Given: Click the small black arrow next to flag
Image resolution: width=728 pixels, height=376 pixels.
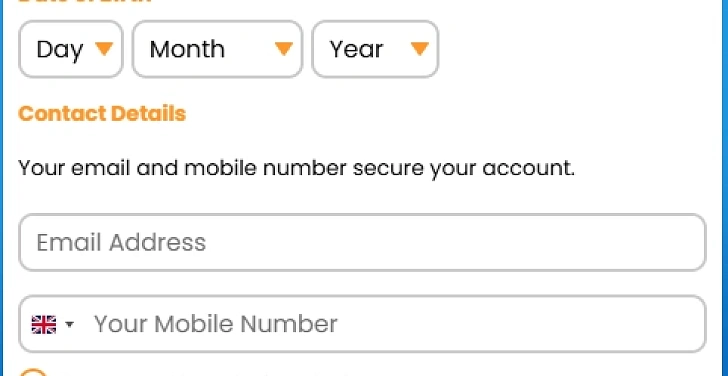Looking at the screenshot, I should (70, 324).
